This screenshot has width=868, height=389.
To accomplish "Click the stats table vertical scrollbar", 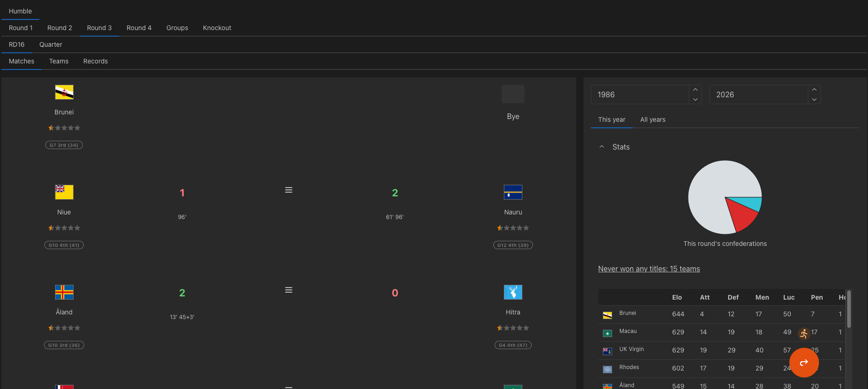I will point(849,309).
